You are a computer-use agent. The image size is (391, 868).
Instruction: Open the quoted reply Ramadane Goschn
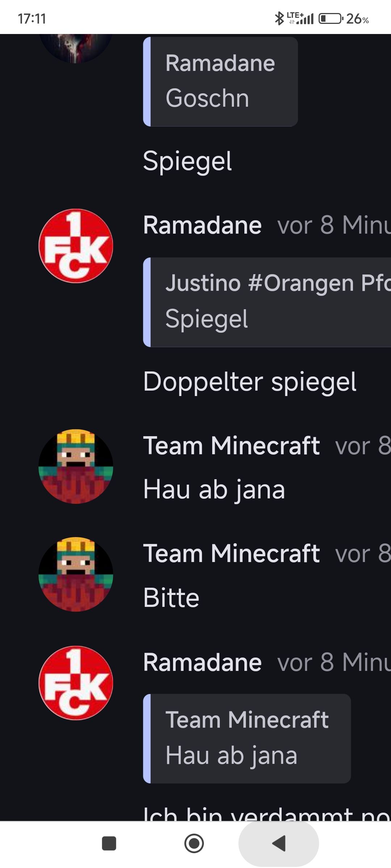point(220,81)
